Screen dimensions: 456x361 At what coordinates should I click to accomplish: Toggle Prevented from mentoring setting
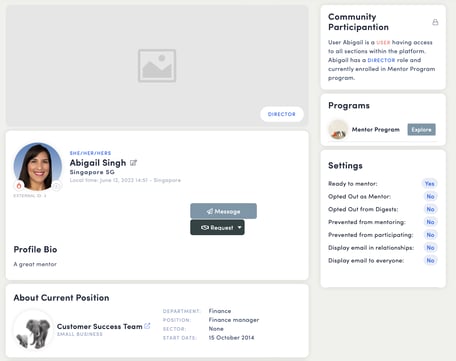[x=430, y=222]
